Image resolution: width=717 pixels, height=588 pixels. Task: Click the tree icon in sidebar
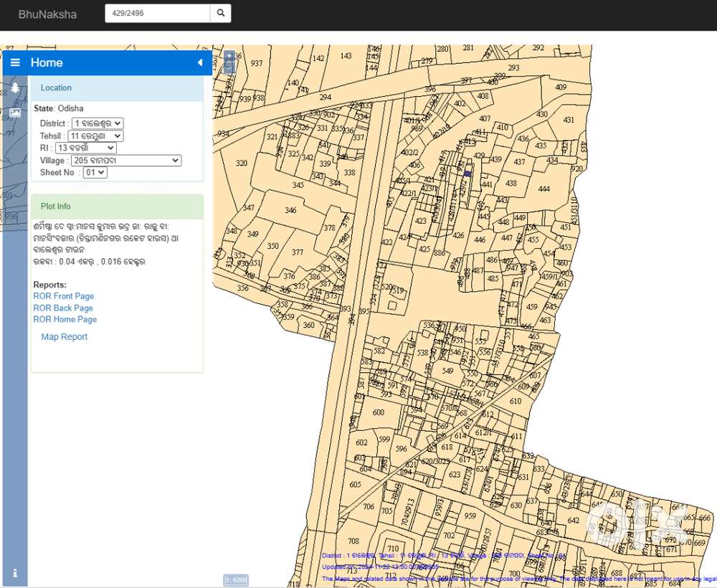click(x=15, y=88)
